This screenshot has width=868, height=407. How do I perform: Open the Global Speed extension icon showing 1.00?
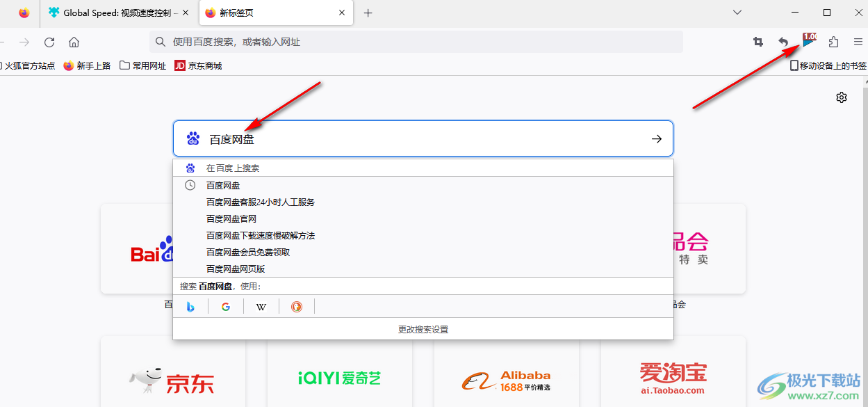pos(809,40)
